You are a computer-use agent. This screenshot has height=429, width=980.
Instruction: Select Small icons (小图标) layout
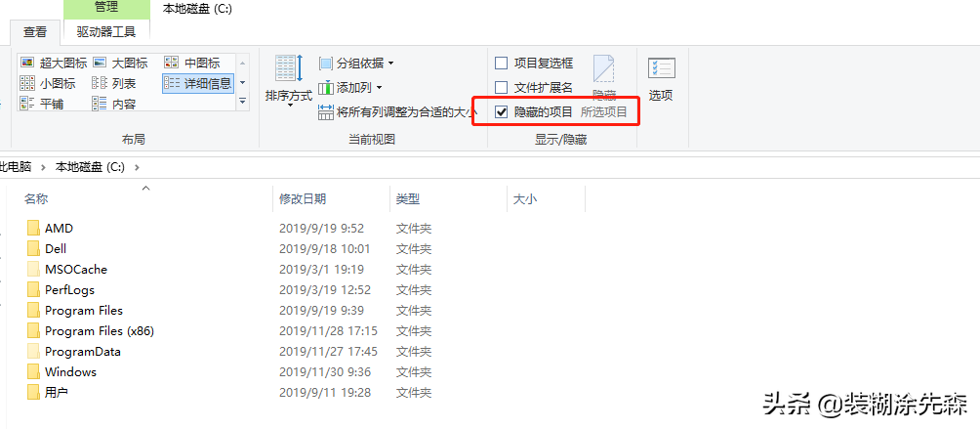coord(48,83)
